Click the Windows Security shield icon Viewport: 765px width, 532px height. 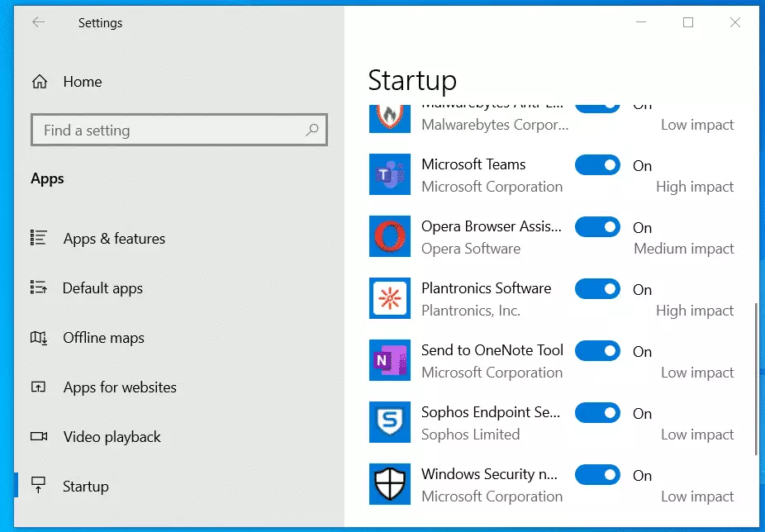[x=390, y=484]
